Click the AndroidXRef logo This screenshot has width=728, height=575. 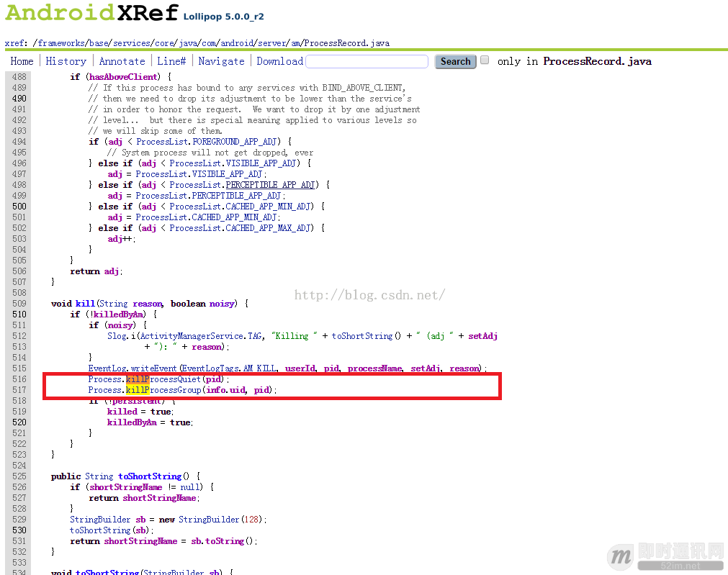[x=91, y=12]
